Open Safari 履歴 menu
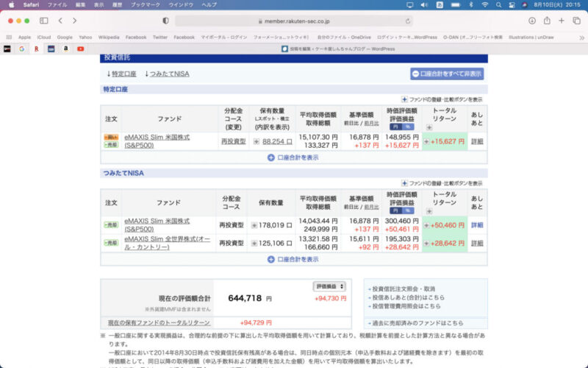 (x=117, y=5)
